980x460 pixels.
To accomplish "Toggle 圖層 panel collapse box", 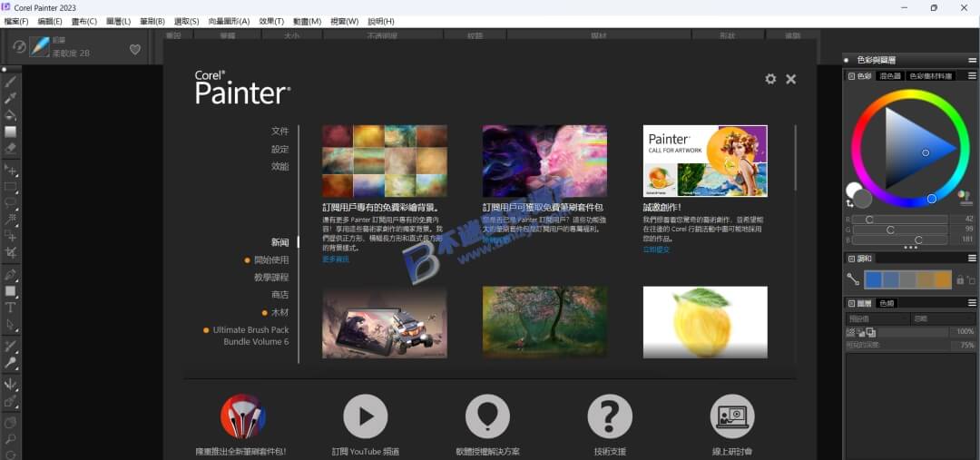I will tap(851, 303).
